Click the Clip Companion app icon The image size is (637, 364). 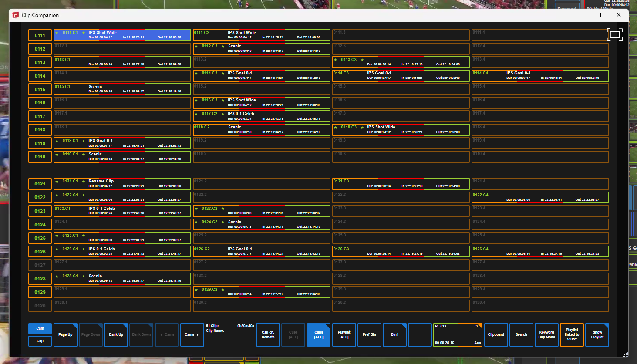tap(16, 15)
